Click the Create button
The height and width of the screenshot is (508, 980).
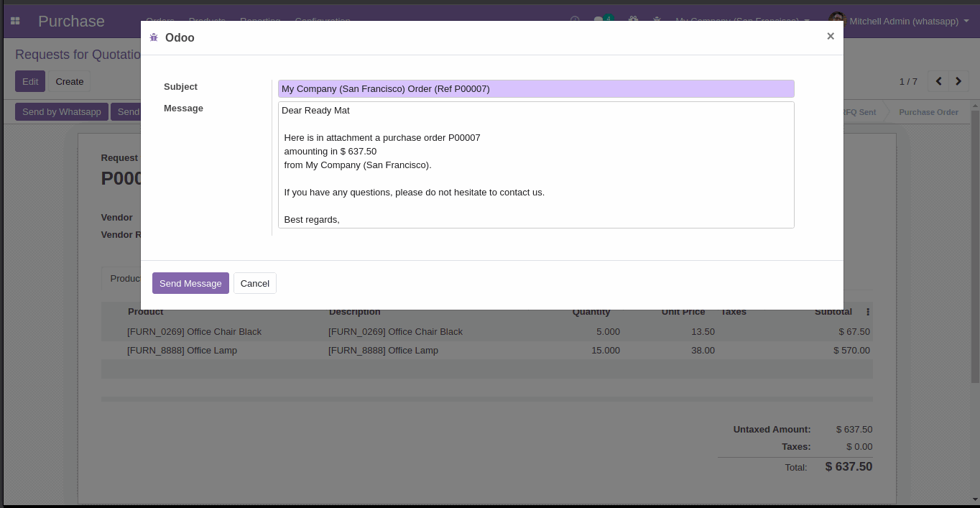[70, 81]
